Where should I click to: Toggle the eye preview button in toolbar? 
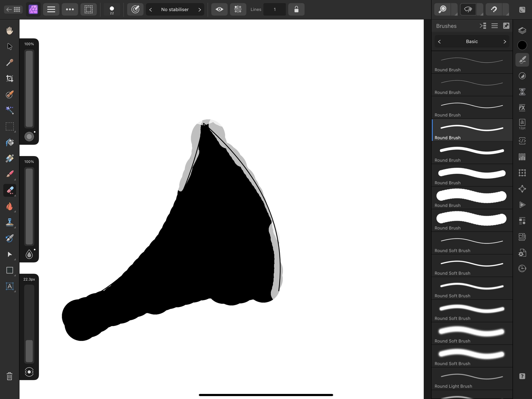tap(219, 9)
